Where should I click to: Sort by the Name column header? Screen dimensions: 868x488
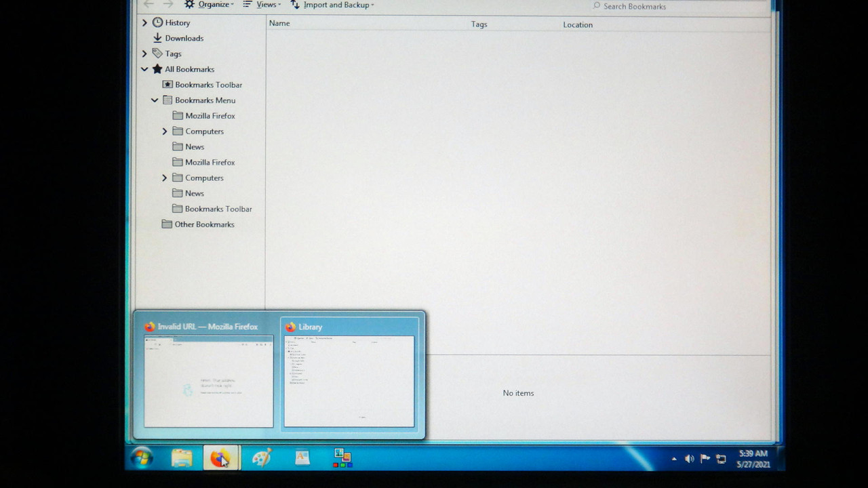pos(279,23)
